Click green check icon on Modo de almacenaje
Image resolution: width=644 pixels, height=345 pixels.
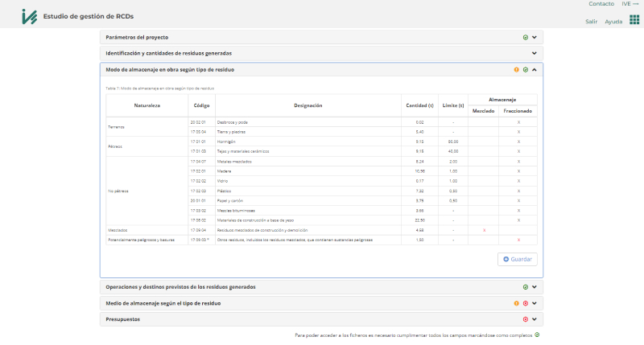click(526, 70)
